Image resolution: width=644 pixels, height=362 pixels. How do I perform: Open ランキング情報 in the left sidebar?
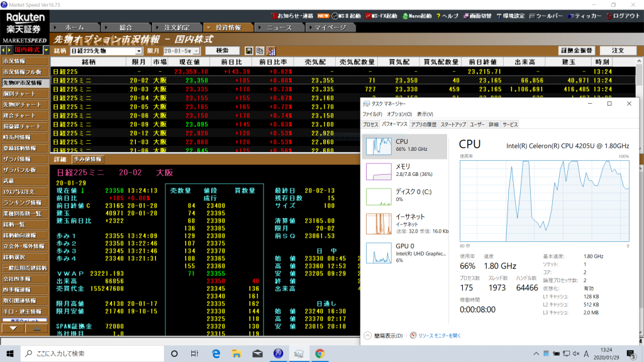(25, 203)
